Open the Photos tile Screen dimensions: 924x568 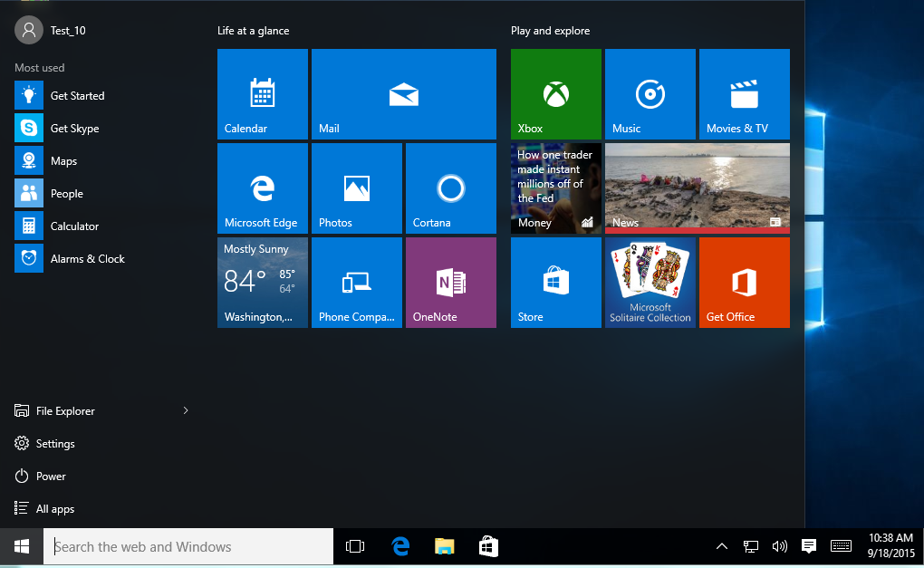[357, 188]
